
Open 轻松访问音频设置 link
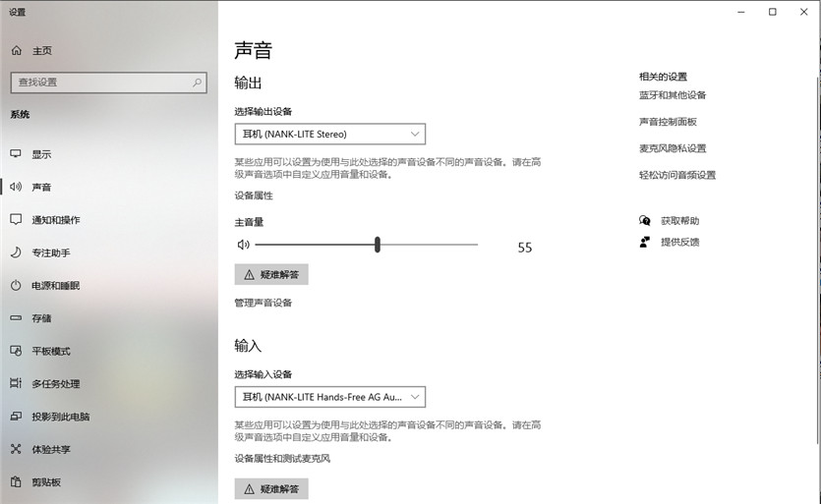(x=677, y=175)
